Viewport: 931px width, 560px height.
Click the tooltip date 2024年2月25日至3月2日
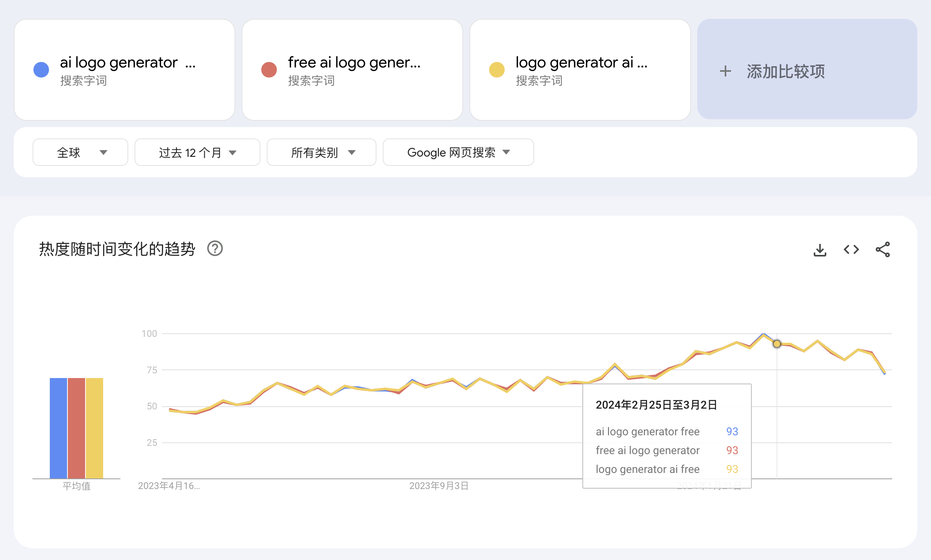[656, 405]
